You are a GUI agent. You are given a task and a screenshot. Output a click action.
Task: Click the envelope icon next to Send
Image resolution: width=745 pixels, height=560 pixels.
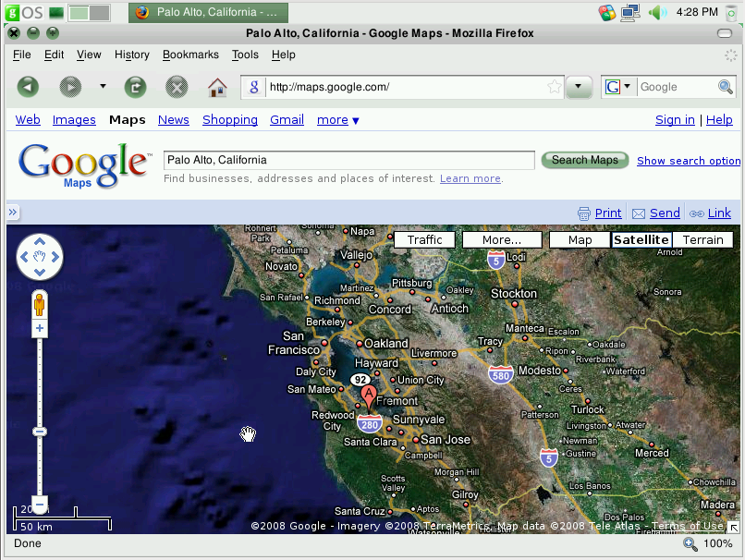639,213
